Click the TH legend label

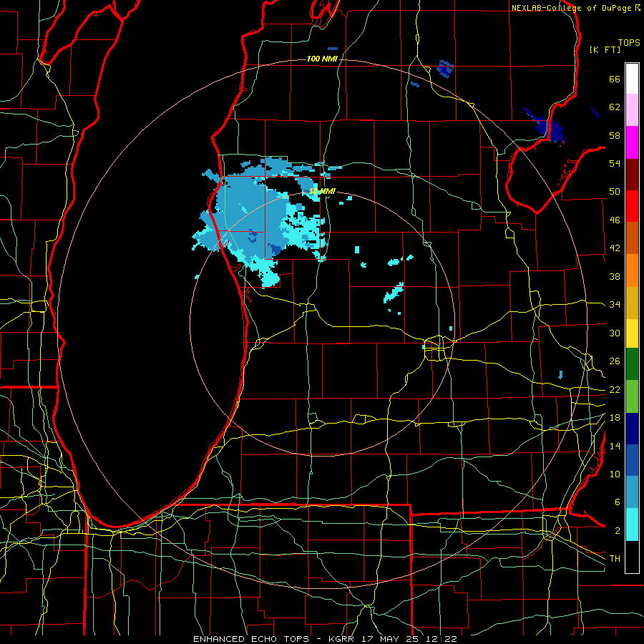click(x=615, y=559)
